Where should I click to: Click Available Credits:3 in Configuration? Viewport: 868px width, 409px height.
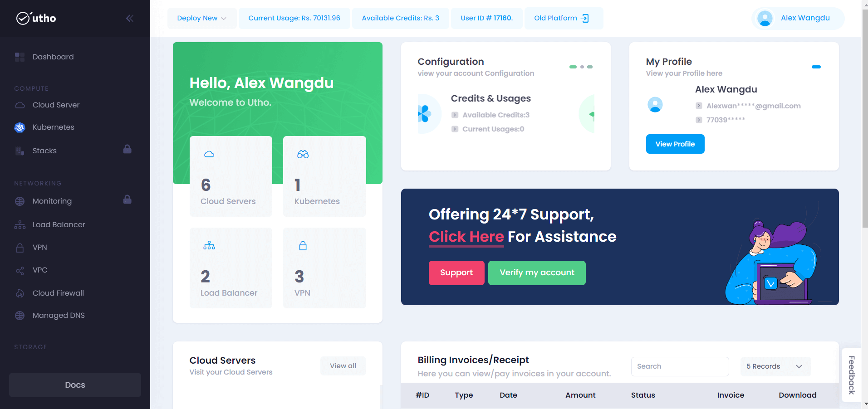coord(496,115)
